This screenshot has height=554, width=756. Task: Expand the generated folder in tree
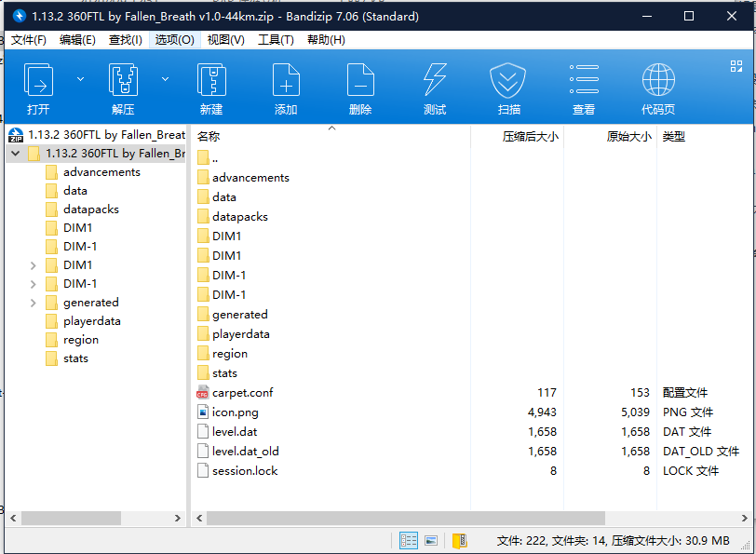[x=33, y=303]
